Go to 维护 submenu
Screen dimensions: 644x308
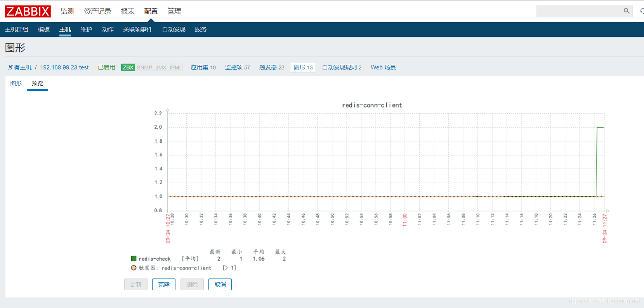tap(86, 29)
